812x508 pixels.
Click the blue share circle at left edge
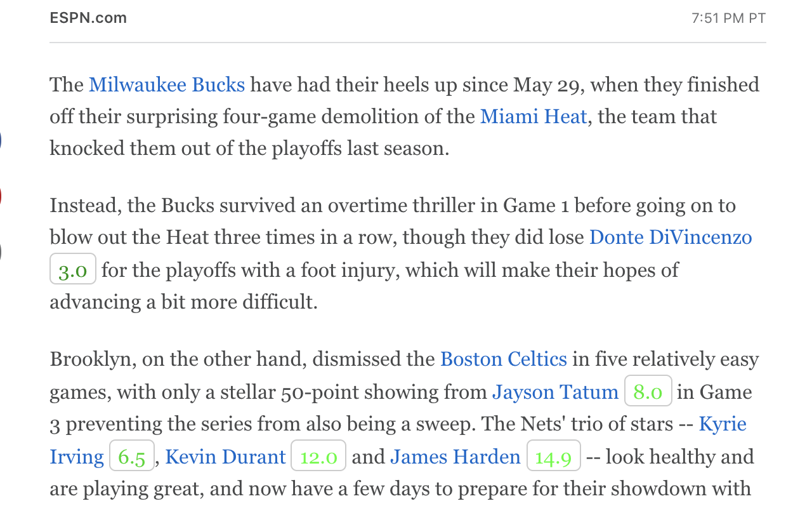(1, 140)
